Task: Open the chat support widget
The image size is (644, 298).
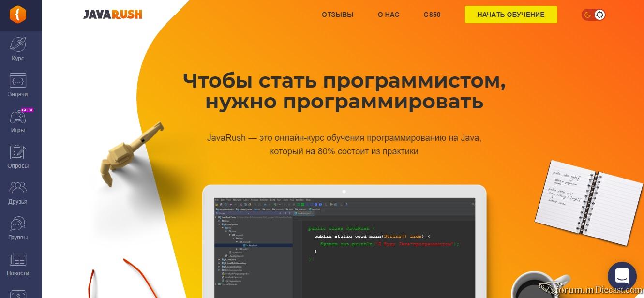Action: pyautogui.click(x=622, y=276)
